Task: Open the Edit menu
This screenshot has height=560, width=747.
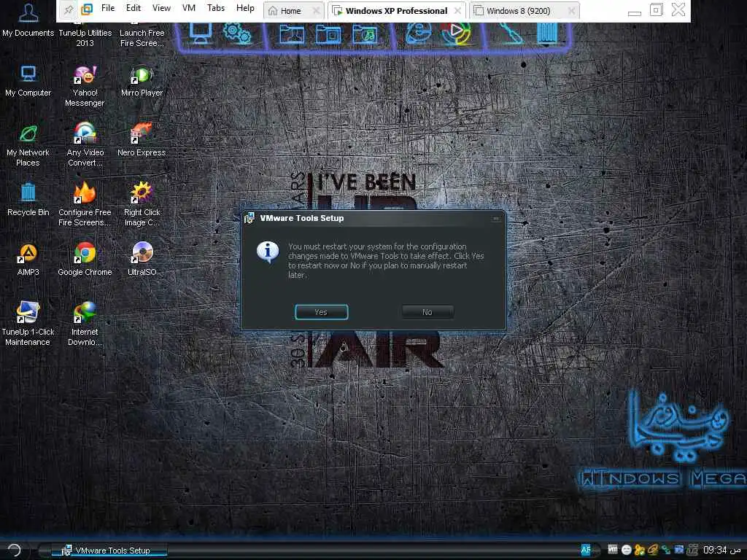Action: pos(133,8)
